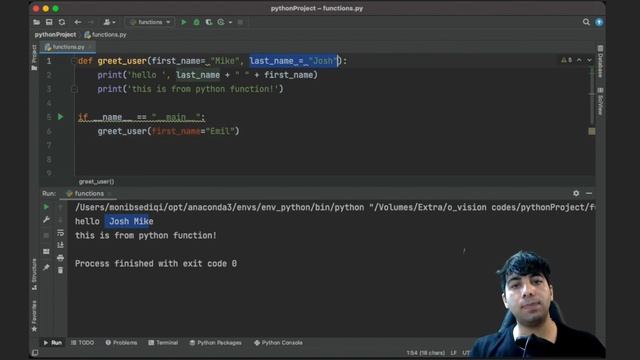Click cursor position indicator in status bar
Screen dimensions: 640x360
425,353
